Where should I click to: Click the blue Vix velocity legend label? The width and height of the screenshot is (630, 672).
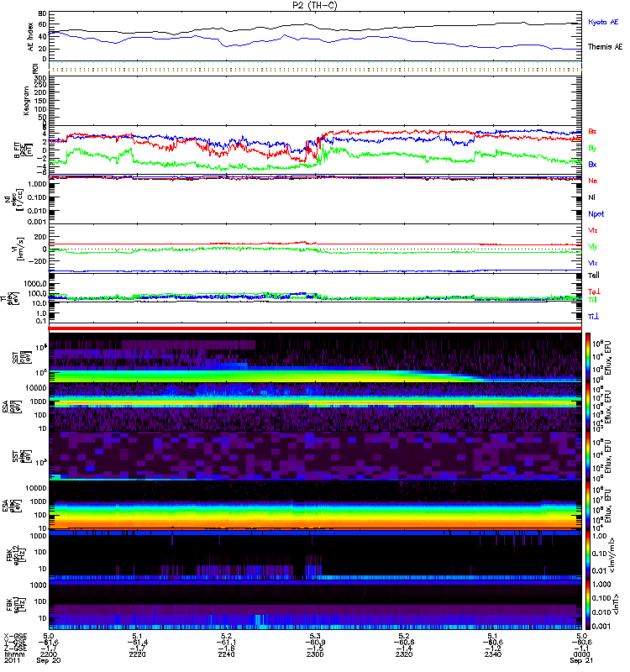coord(593,263)
